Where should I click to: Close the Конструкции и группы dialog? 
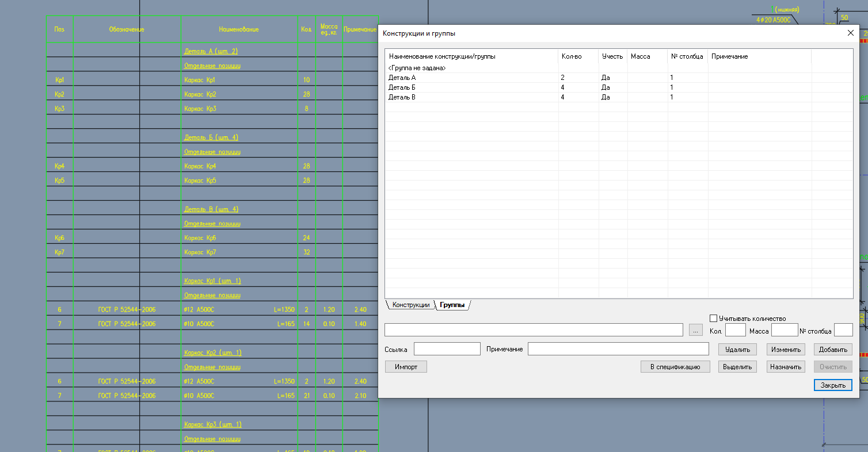850,33
